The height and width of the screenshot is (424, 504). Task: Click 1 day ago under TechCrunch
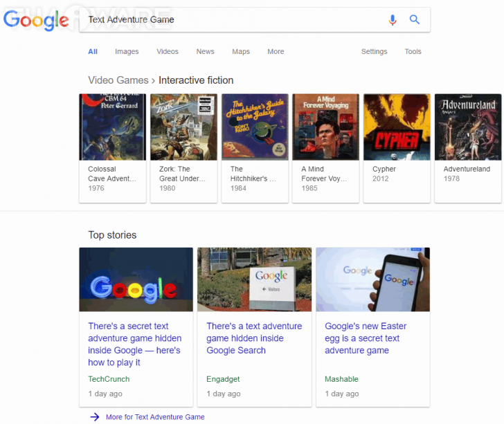click(105, 394)
